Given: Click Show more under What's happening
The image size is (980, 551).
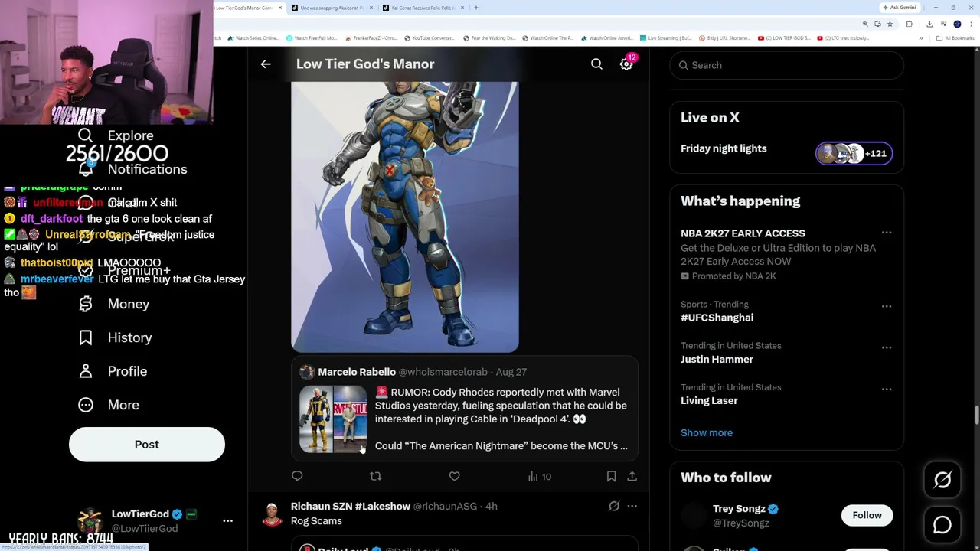Looking at the screenshot, I should tap(707, 432).
